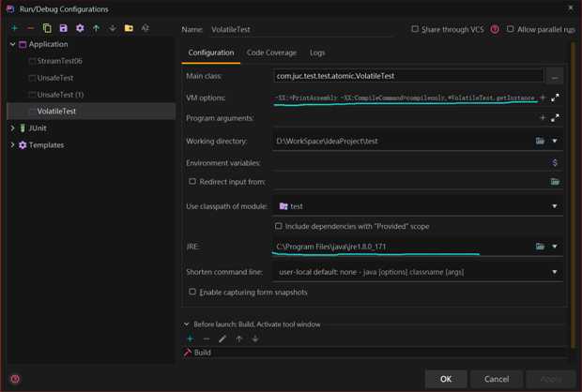Image resolution: width=582 pixels, height=392 pixels.
Task: Open the Share through VCS help icon
Action: pyautogui.click(x=495, y=29)
